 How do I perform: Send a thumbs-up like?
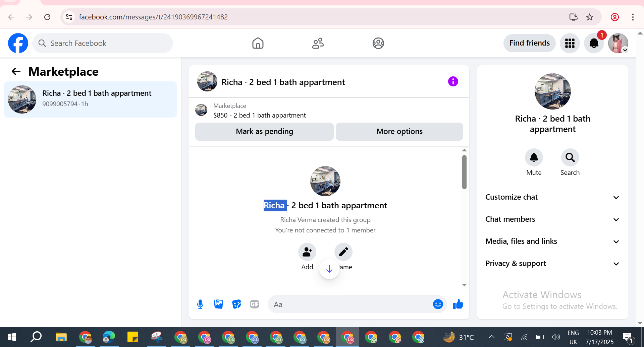coord(458,304)
